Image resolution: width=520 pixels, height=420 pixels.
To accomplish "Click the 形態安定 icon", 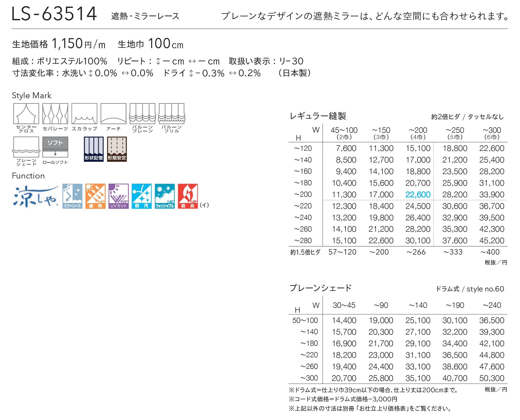I will [x=117, y=149].
